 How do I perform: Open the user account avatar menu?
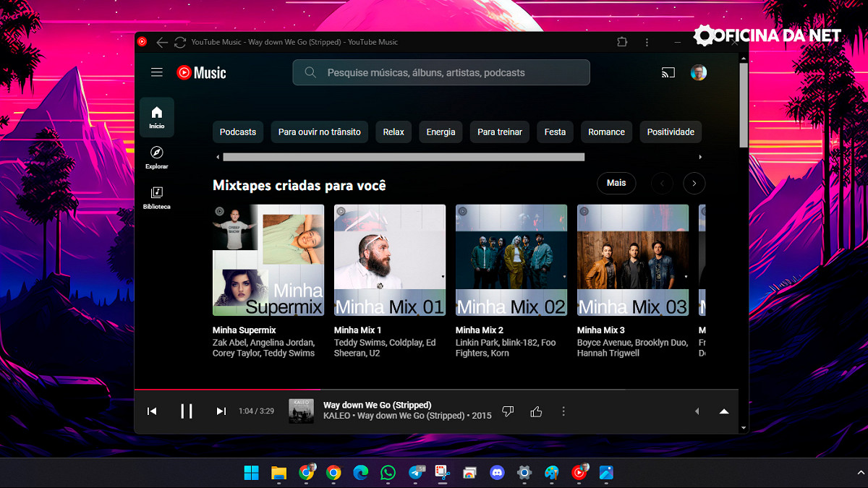(698, 72)
